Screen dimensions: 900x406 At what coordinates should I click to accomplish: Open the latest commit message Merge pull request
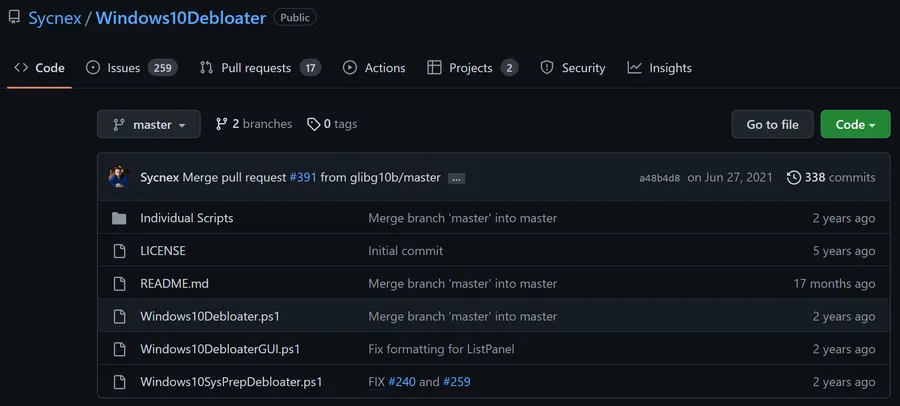234,177
